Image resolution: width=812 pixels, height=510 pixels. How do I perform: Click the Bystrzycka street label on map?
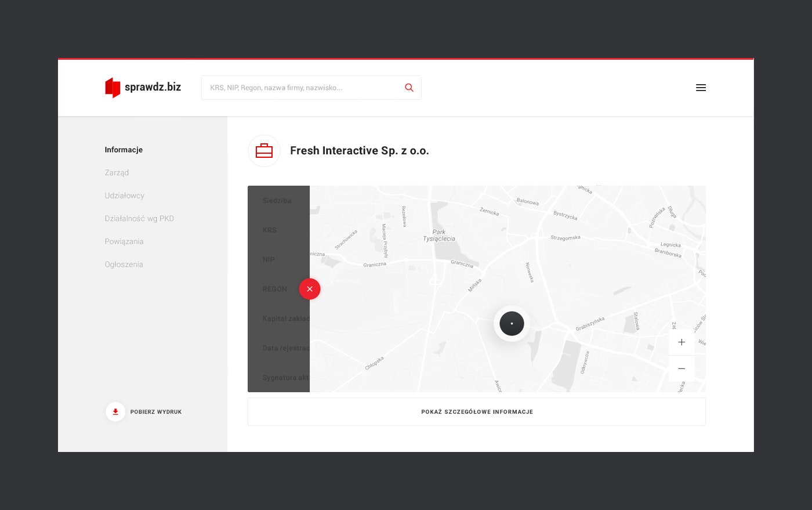(565, 215)
